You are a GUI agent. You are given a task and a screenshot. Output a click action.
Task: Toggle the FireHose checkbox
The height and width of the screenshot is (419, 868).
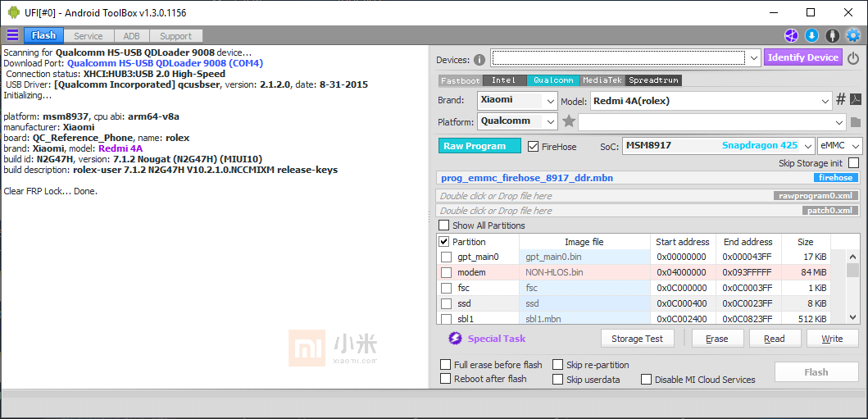[x=533, y=147]
